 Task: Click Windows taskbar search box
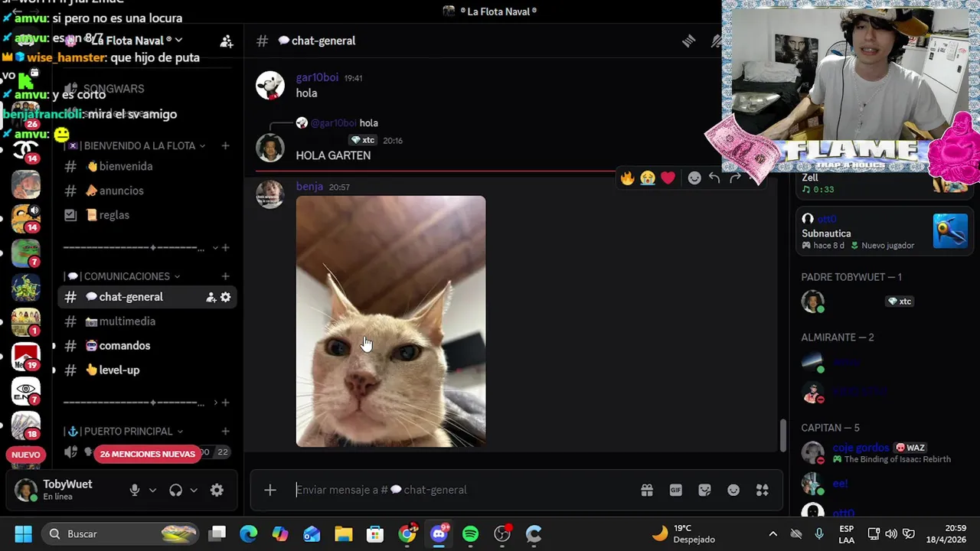(x=119, y=533)
